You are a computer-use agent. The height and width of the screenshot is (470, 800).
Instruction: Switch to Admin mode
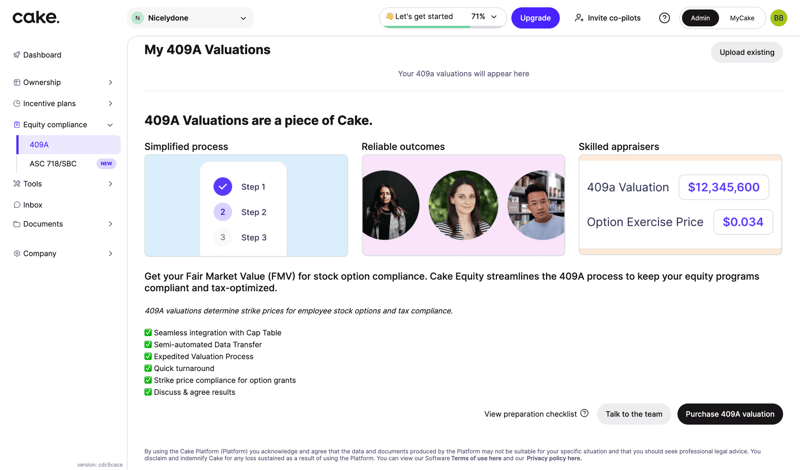(700, 18)
